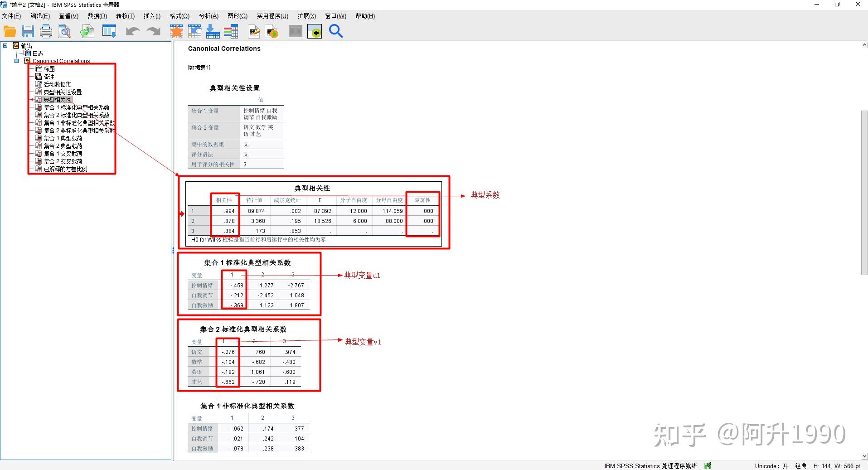Click the Undo toolbar arrow
The height and width of the screenshot is (470, 868).
(132, 31)
